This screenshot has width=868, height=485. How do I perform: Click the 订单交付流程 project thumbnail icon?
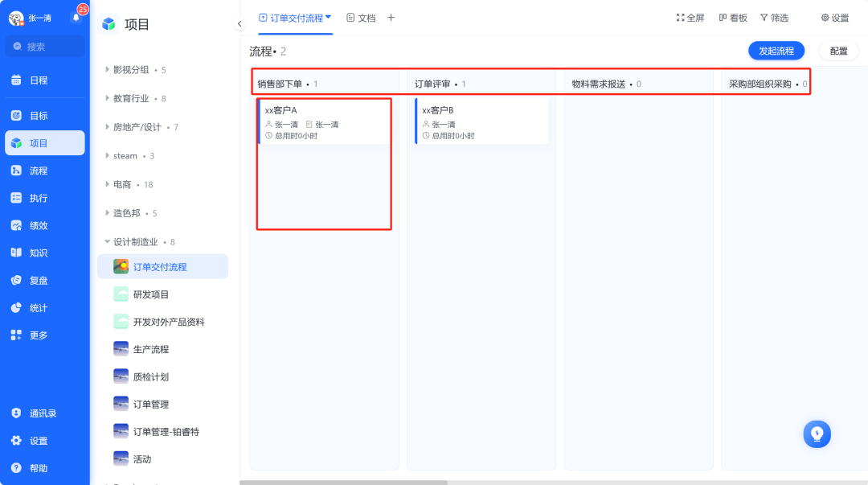tap(121, 266)
